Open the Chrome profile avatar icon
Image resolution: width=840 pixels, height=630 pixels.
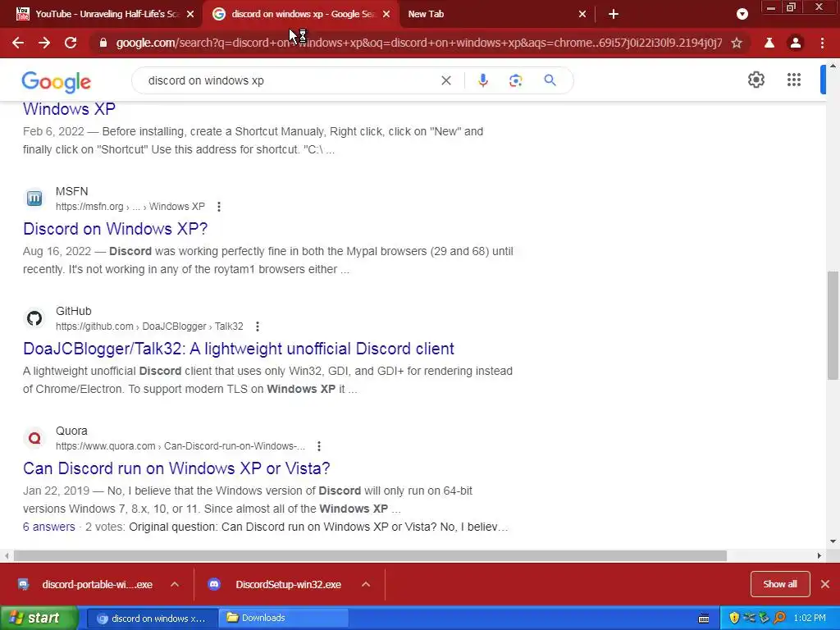pyautogui.click(x=796, y=43)
